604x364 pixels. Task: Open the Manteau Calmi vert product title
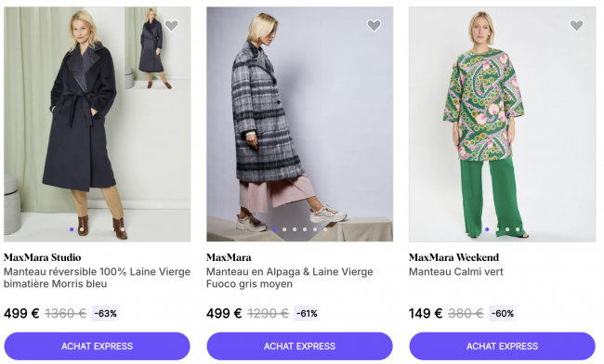456,272
